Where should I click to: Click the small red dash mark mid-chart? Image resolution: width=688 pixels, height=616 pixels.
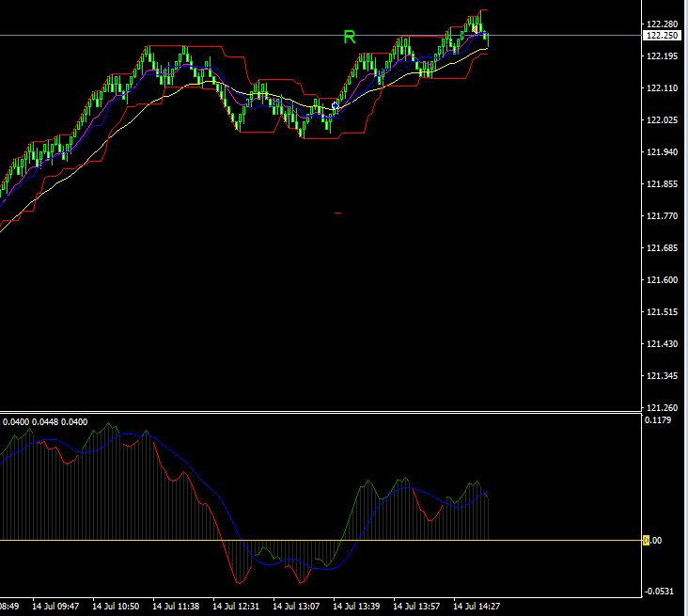coord(337,213)
